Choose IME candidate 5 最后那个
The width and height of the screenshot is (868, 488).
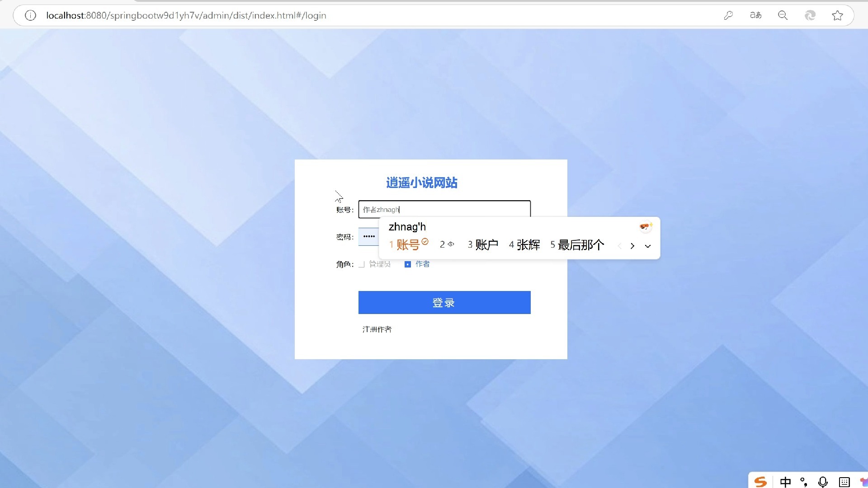(577, 244)
